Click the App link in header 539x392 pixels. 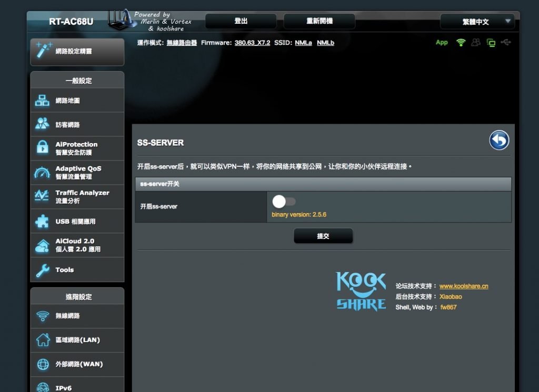point(442,42)
